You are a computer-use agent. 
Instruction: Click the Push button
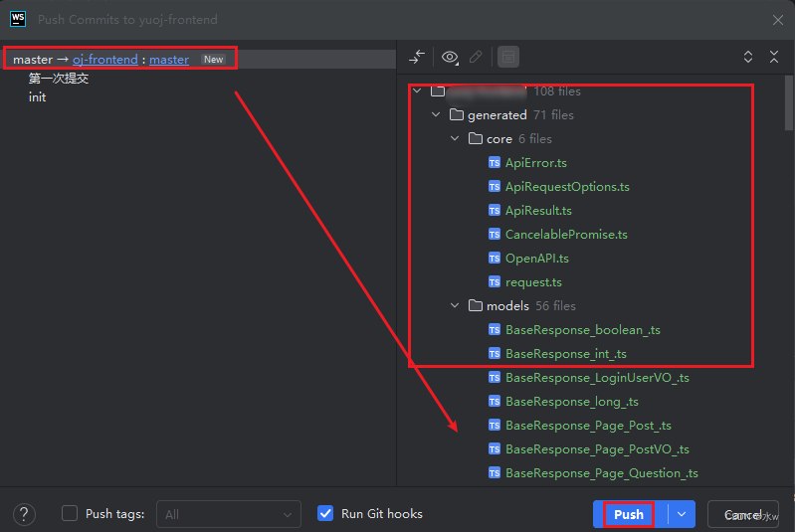click(x=629, y=514)
